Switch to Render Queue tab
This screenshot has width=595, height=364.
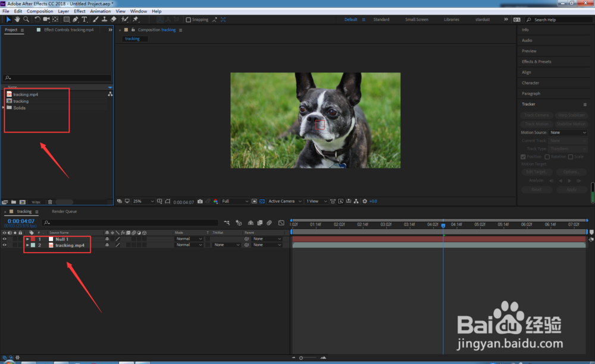pos(64,212)
